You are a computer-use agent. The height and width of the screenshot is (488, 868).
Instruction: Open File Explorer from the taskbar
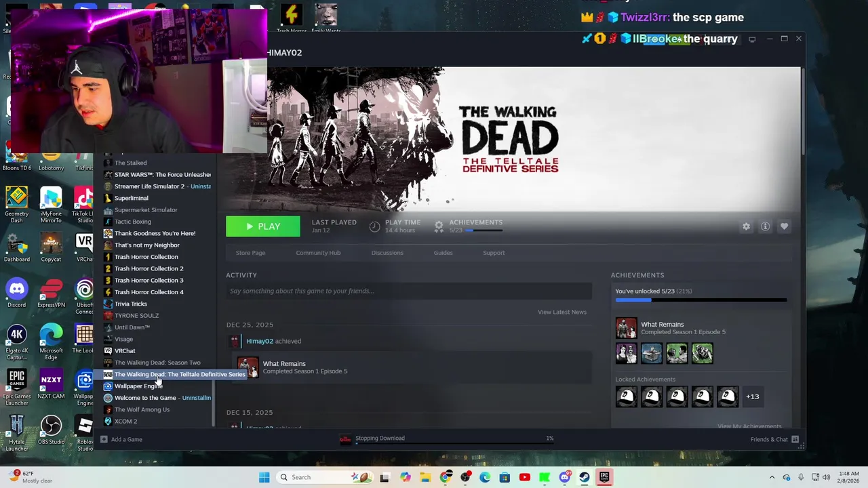[425, 477]
